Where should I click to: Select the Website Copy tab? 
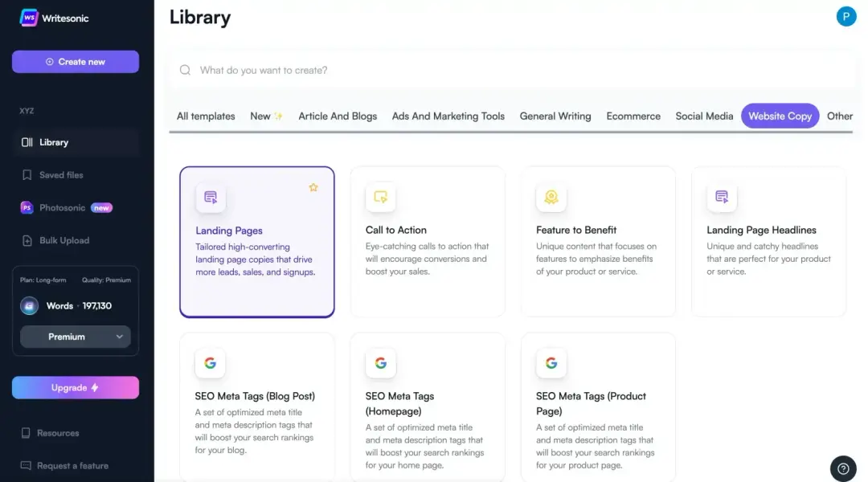780,116
